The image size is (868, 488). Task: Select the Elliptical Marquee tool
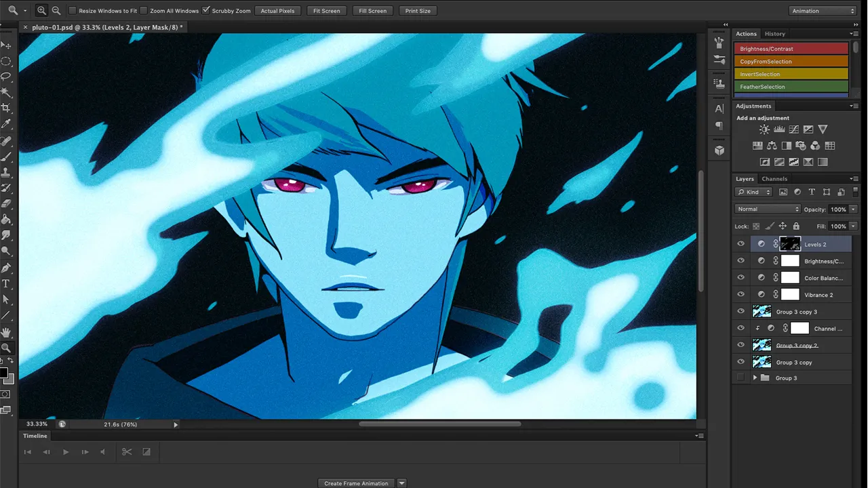coord(6,61)
